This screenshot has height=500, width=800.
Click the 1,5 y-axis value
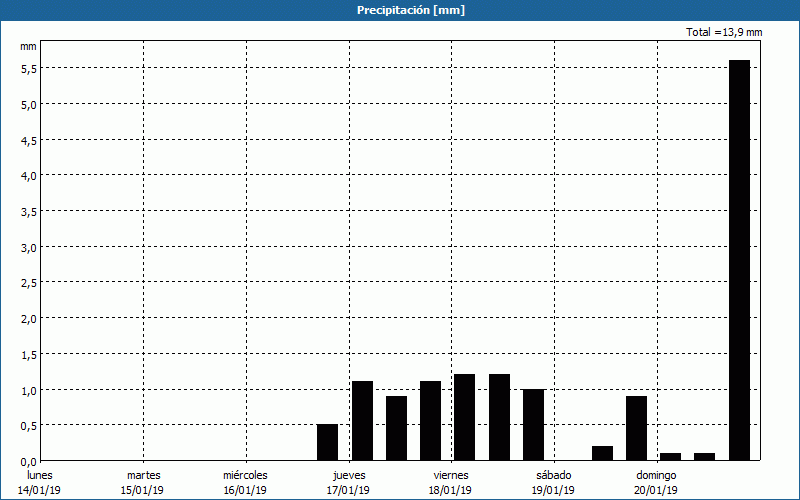pos(29,354)
